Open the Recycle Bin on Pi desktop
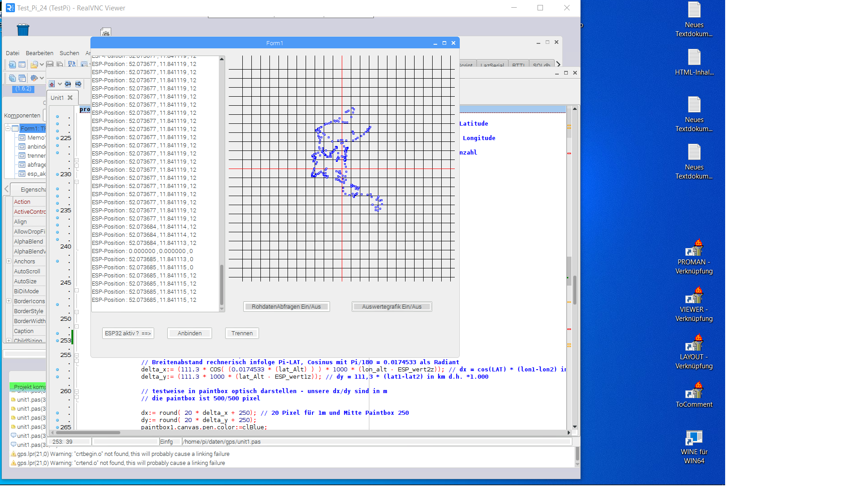This screenshot has width=868, height=488. click(23, 30)
